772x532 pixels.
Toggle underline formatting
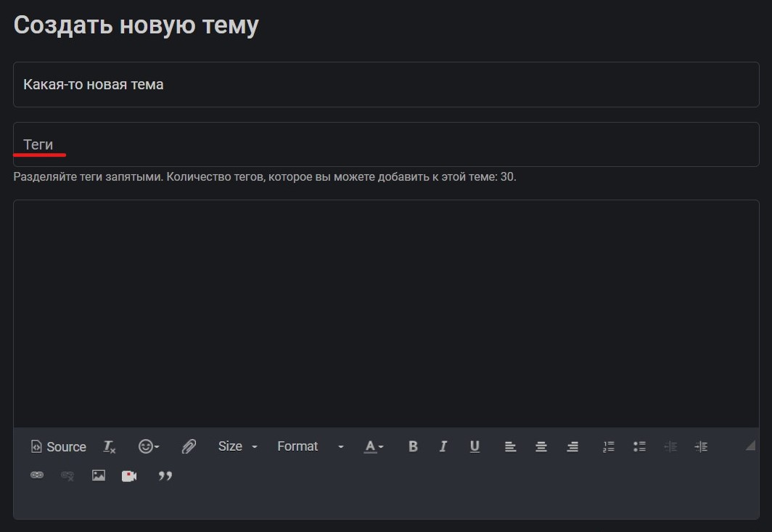point(475,446)
